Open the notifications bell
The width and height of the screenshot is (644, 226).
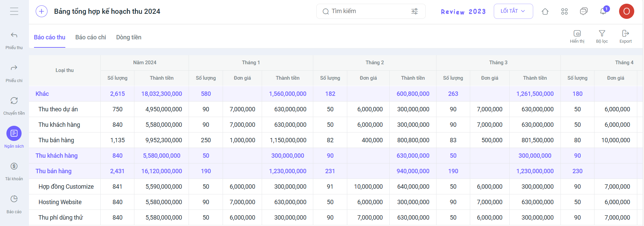tap(603, 11)
